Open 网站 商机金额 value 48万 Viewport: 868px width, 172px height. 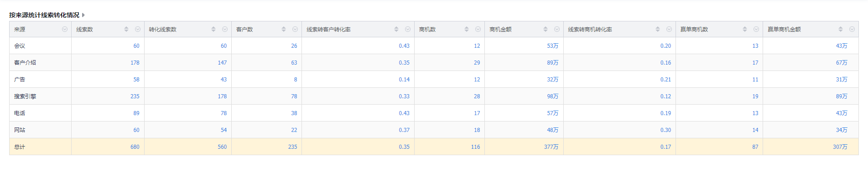click(553, 130)
